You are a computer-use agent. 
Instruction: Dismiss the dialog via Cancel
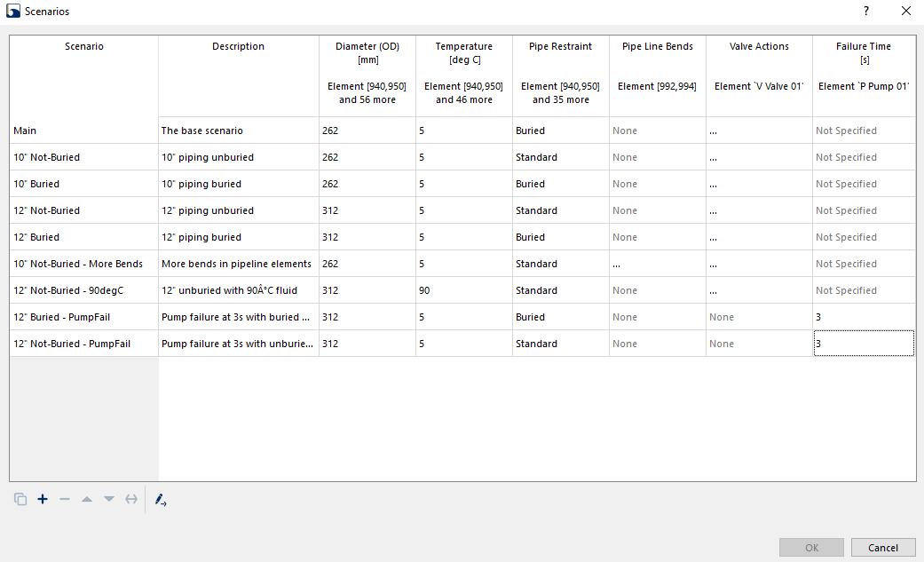coord(882,547)
